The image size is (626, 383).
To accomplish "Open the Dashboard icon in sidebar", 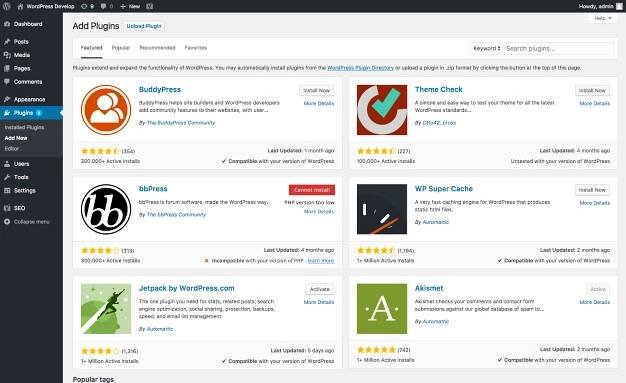I will (x=7, y=24).
